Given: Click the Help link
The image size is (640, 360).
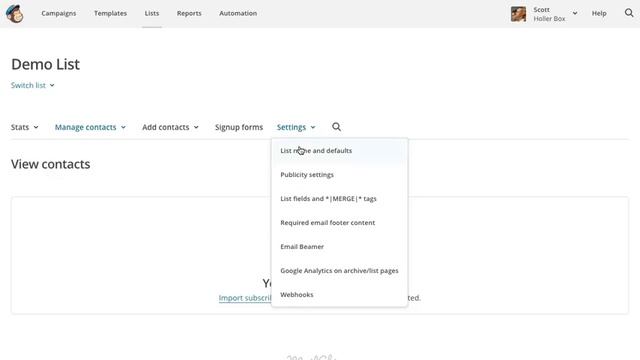Looking at the screenshot, I should click(x=599, y=13).
